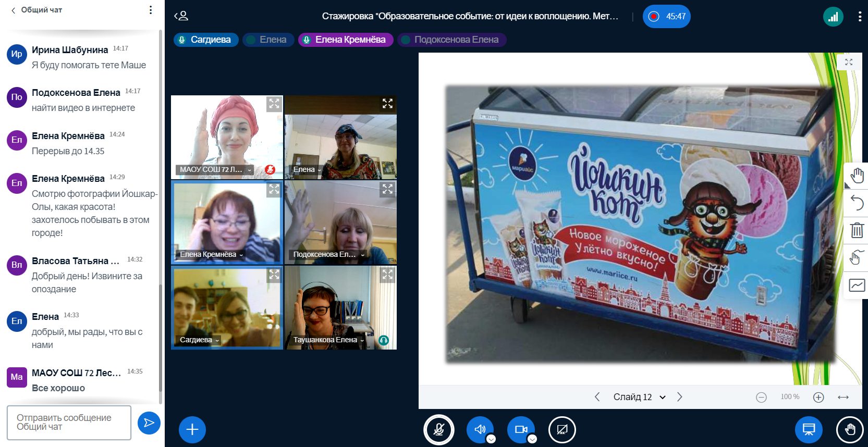Expand presentation to fullscreen
This screenshot has width=868, height=447.
click(x=849, y=62)
